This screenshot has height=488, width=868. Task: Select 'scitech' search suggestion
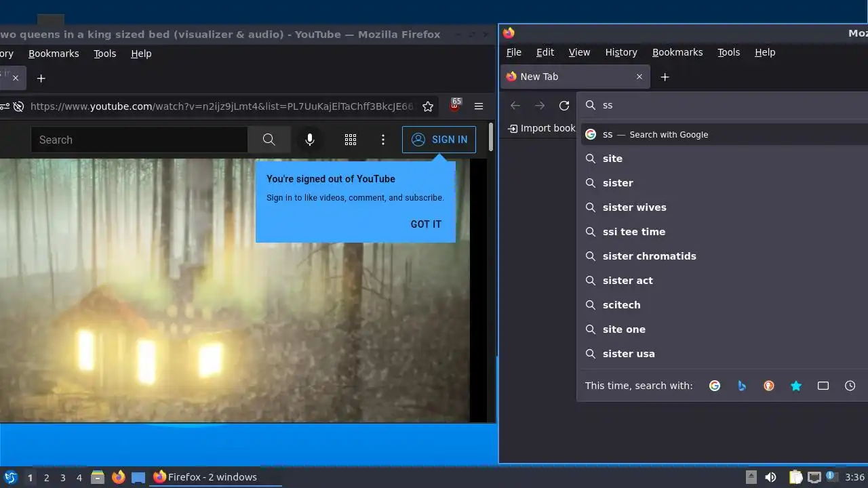coord(724,305)
